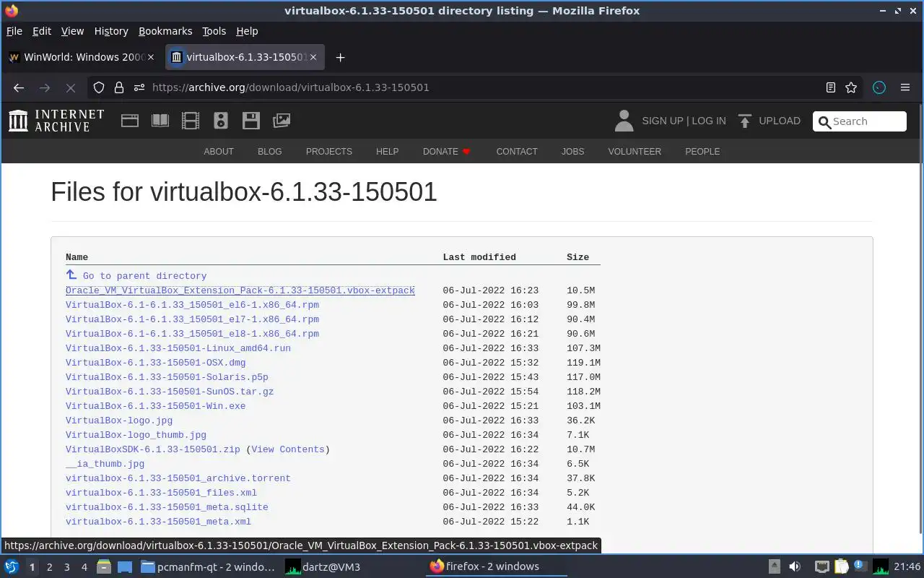924x578 pixels.
Task: Open the BLOG nav link
Action: pos(270,152)
